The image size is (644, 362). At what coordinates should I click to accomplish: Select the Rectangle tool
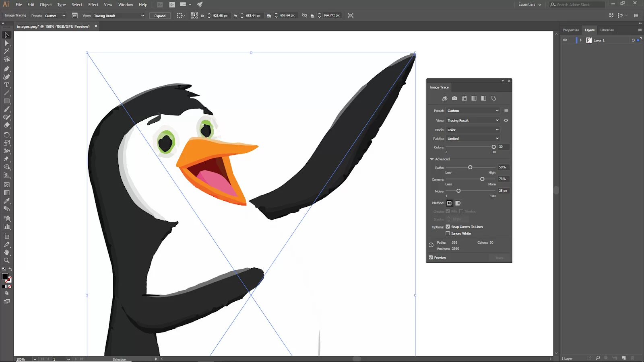[x=6, y=101]
